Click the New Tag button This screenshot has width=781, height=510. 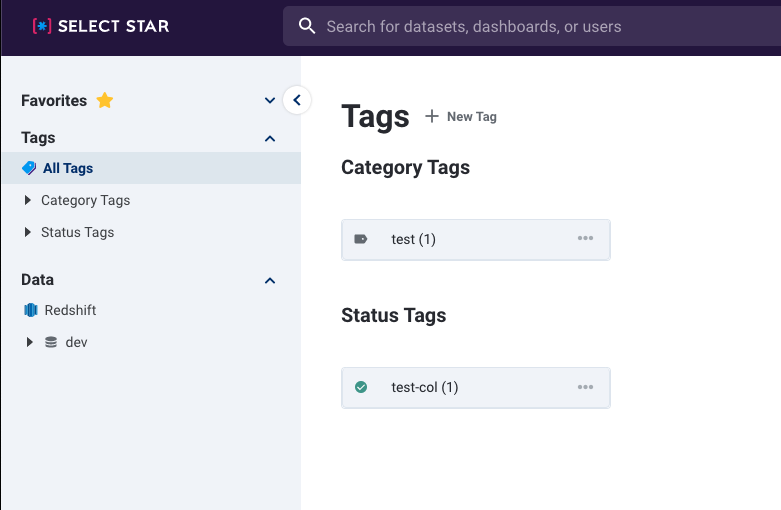pyautogui.click(x=461, y=117)
